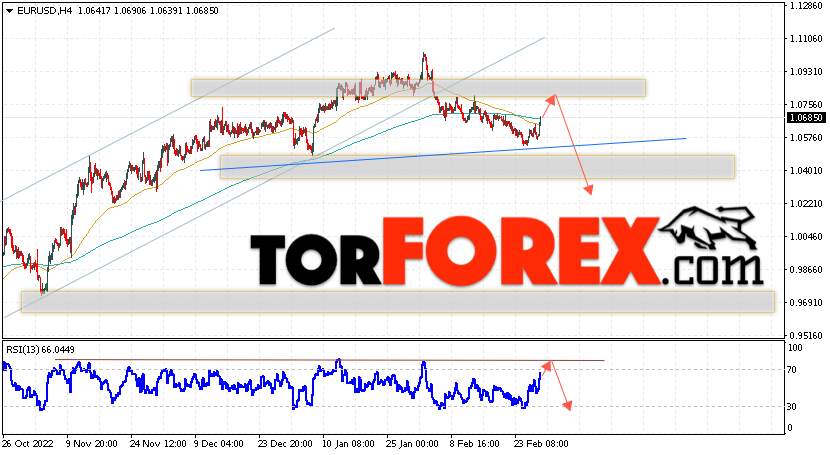
Task: Click the 9 Nov 20:00 time label
Action: [x=92, y=443]
